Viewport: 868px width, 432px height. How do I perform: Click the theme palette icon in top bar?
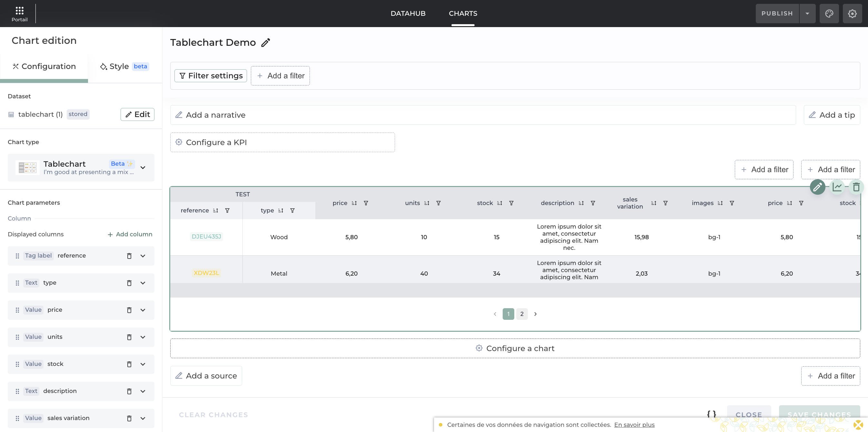click(x=829, y=14)
